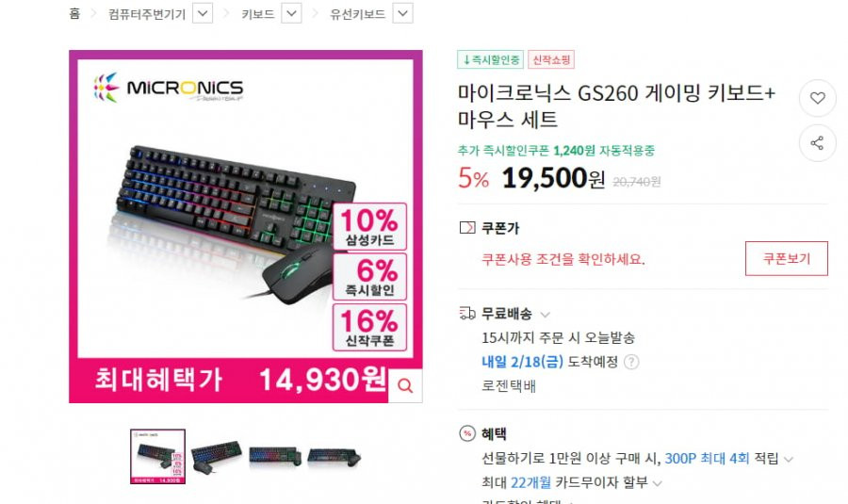Select the fourth keyboard thumbnail
848x504 pixels.
point(334,457)
